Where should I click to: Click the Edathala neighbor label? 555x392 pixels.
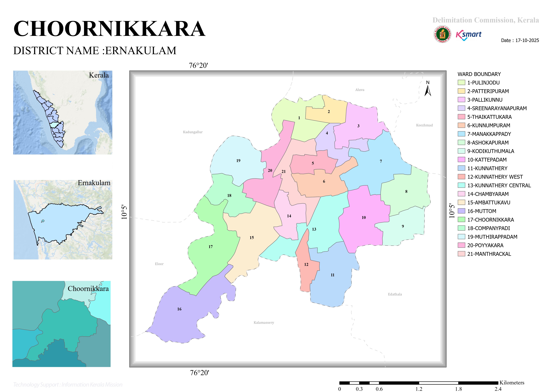point(395,294)
